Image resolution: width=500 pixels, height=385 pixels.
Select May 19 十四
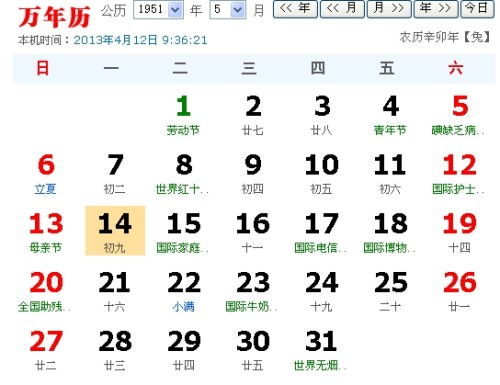pyautogui.click(x=459, y=232)
